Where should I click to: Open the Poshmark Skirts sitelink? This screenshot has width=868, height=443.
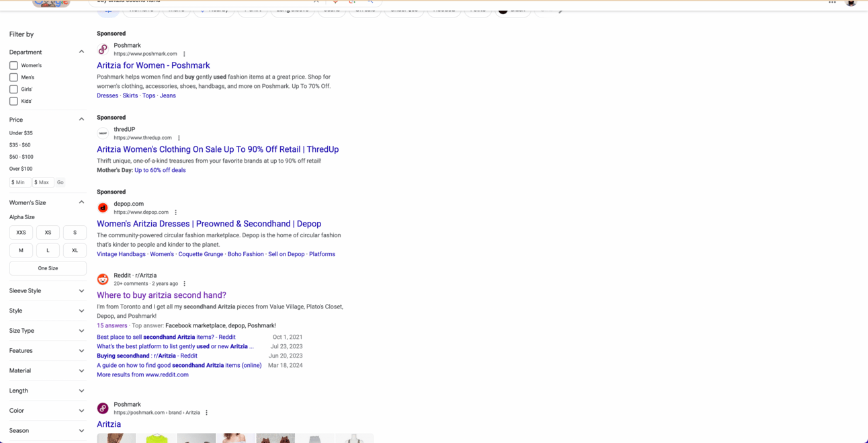point(130,95)
